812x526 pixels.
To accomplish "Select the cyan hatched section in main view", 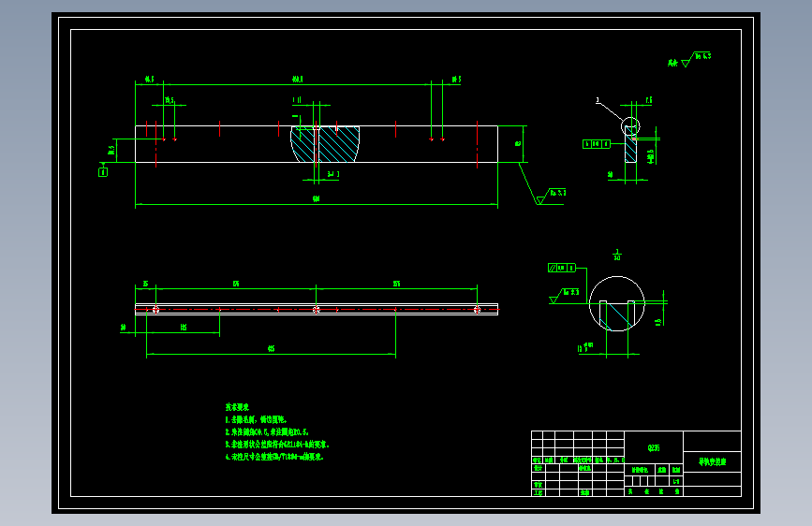I will [x=325, y=144].
